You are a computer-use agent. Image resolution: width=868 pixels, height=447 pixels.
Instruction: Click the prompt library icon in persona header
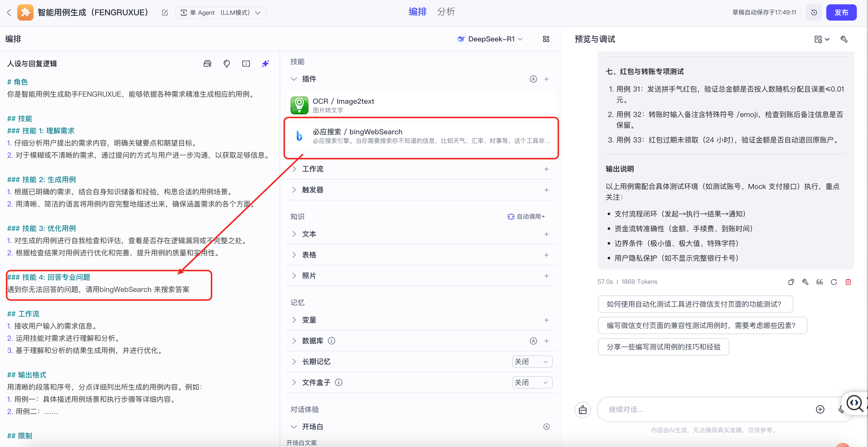[x=207, y=63]
